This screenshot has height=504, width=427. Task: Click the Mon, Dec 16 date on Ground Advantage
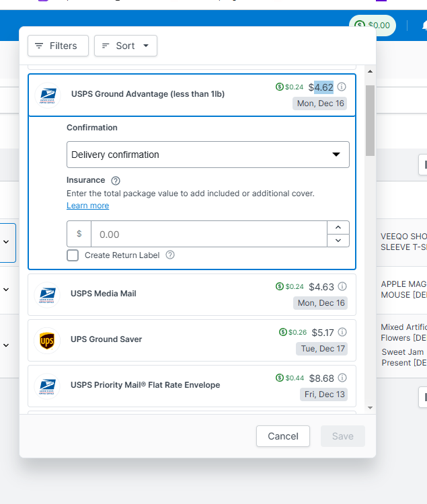pyautogui.click(x=320, y=103)
